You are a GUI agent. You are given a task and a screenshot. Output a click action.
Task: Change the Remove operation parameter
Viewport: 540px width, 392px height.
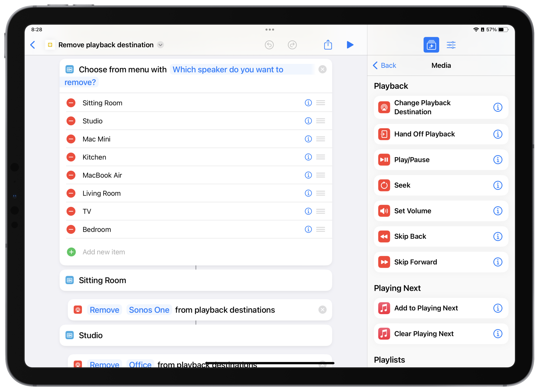(104, 310)
